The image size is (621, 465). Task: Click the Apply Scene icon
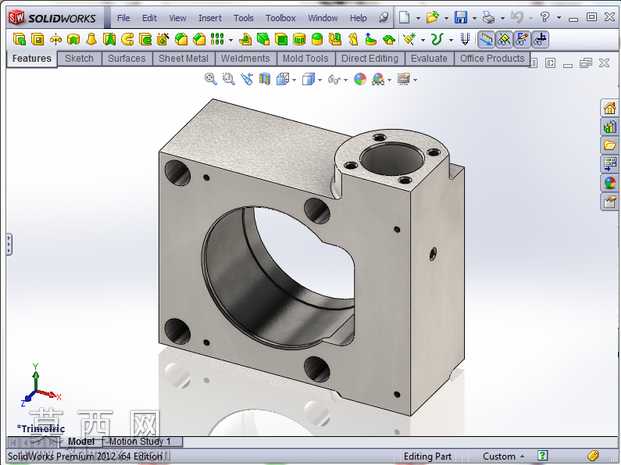click(378, 80)
